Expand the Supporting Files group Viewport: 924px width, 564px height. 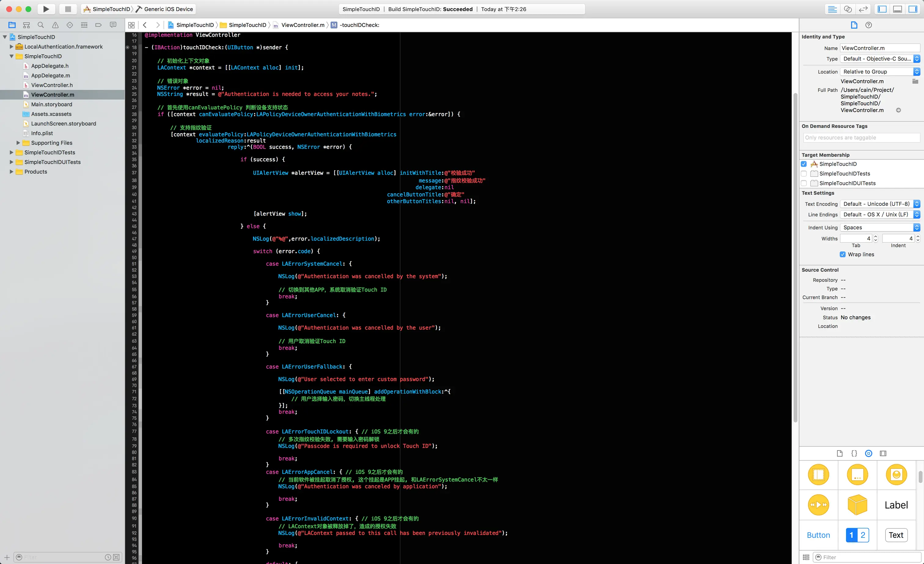tap(18, 143)
